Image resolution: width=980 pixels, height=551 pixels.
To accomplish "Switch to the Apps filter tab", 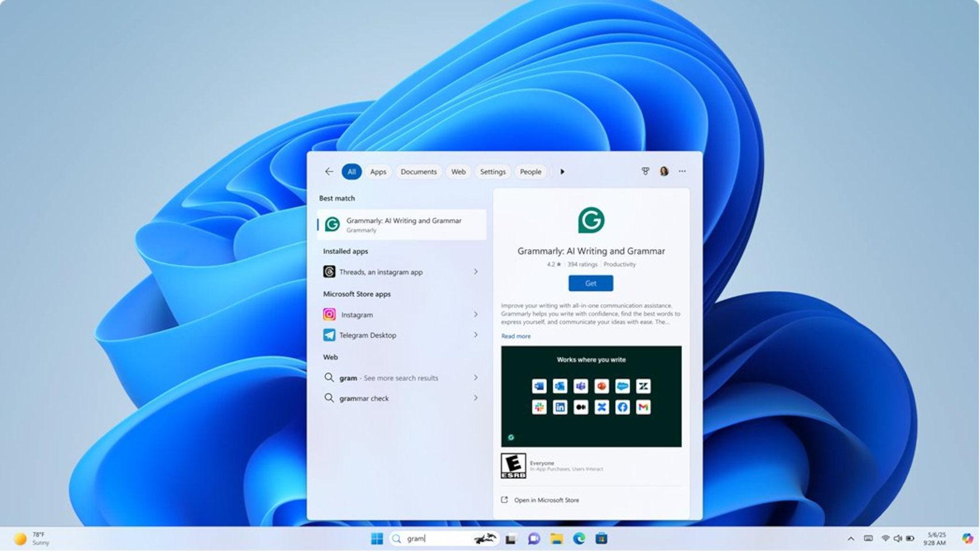I will click(377, 171).
